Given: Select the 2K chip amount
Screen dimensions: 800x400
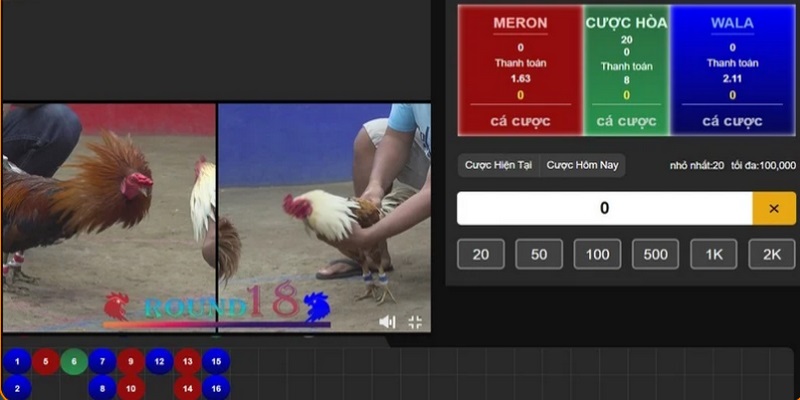Looking at the screenshot, I should [x=771, y=255].
